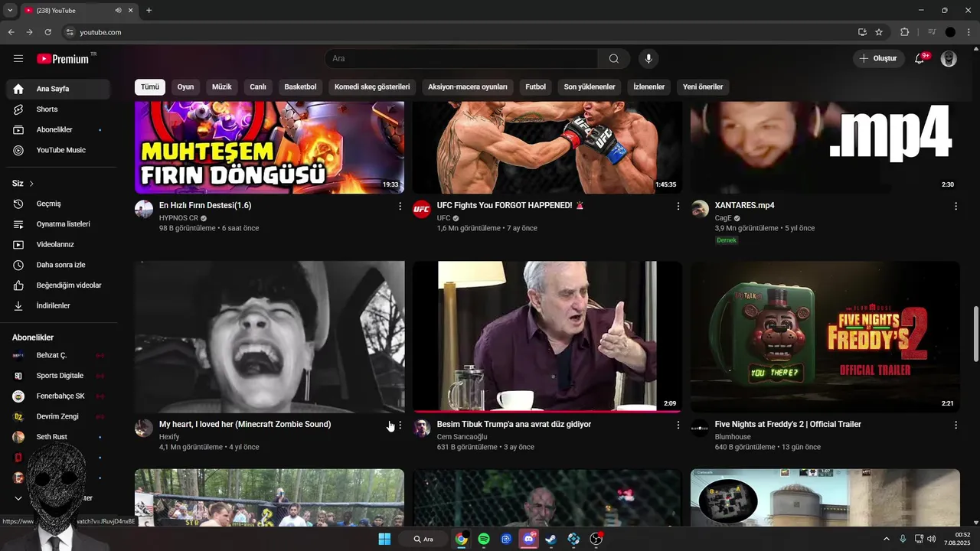The image size is (980, 551).
Task: Open the YouTube hamburger guide menu
Action: pos(18,58)
